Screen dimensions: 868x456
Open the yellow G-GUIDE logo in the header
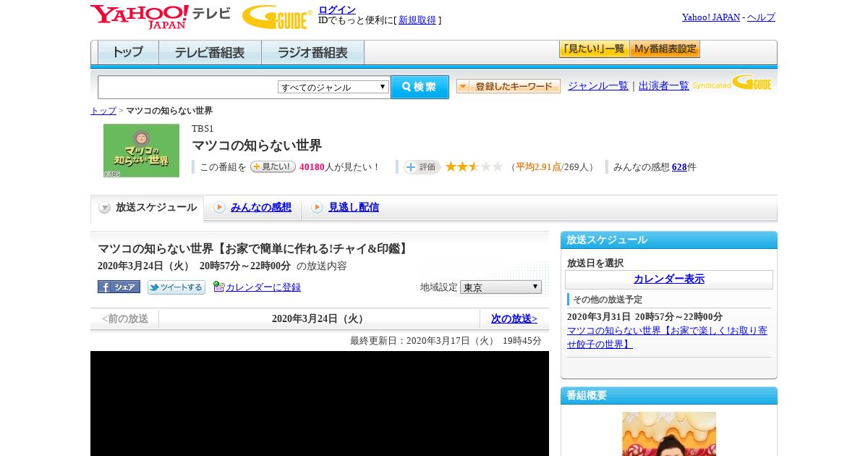click(277, 17)
